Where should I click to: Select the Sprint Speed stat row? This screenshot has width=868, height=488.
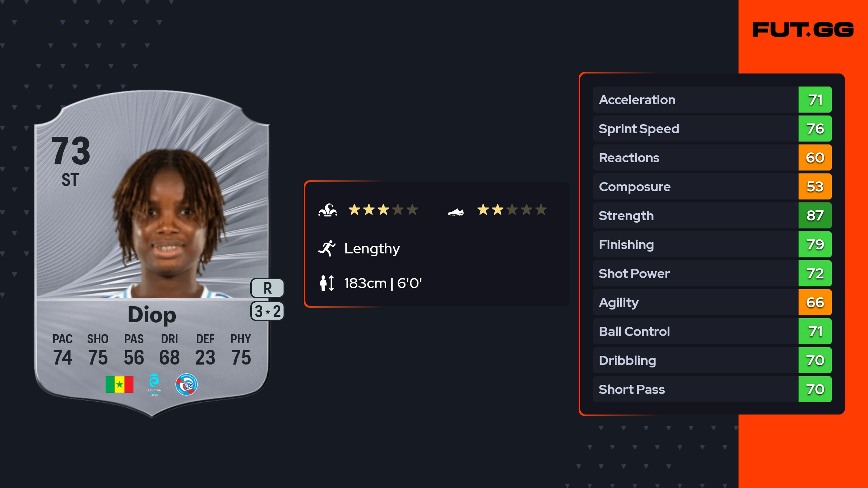[x=694, y=129]
